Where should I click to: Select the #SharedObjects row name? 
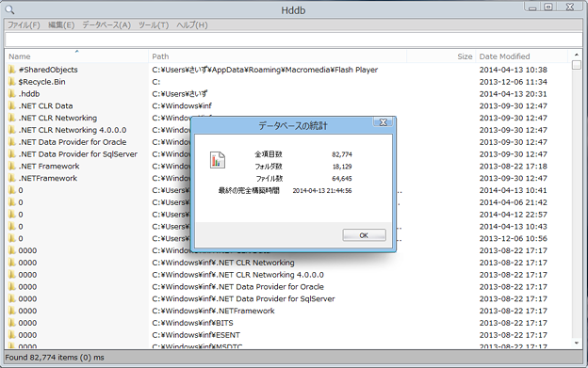point(48,70)
